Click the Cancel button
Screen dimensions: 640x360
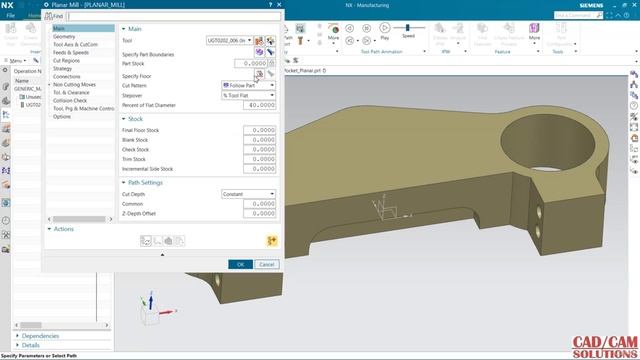click(267, 264)
